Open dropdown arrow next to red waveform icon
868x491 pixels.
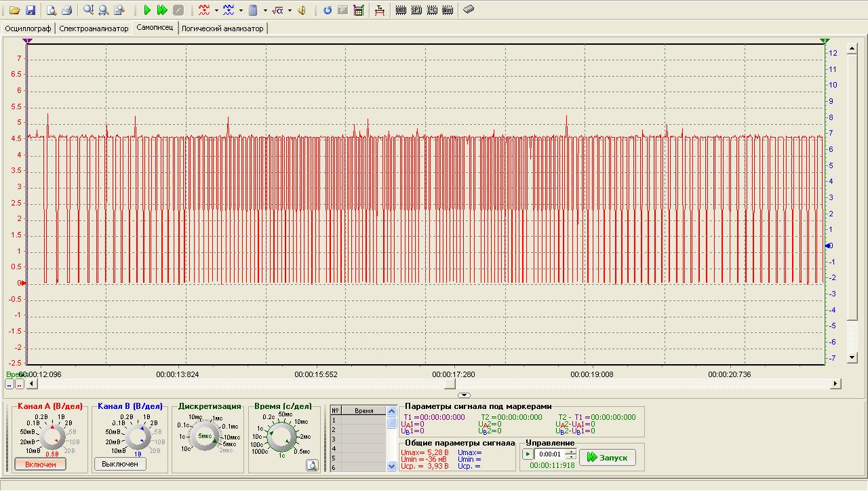click(216, 10)
